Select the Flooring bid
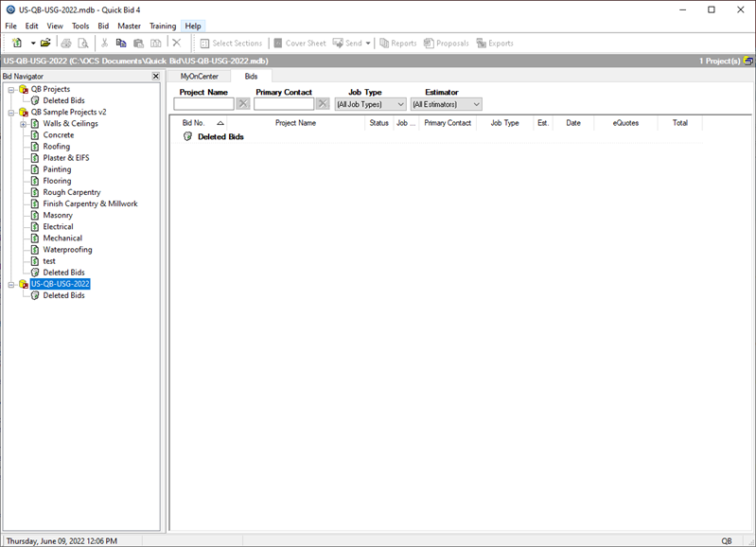The image size is (756, 547). 57,181
